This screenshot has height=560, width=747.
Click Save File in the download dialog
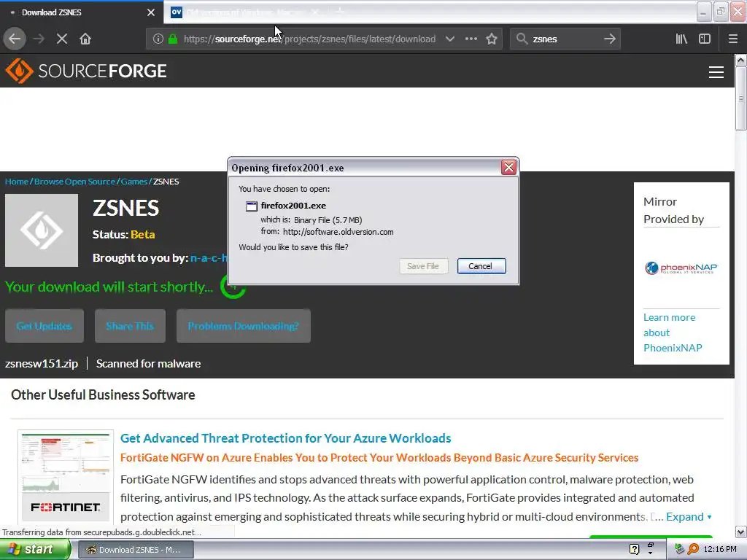point(423,266)
